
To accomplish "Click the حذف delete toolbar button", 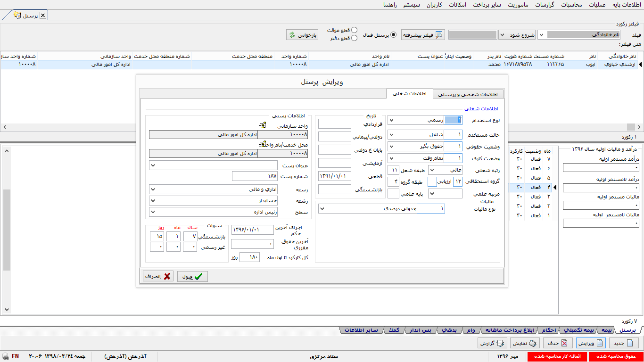I will click(558, 343).
